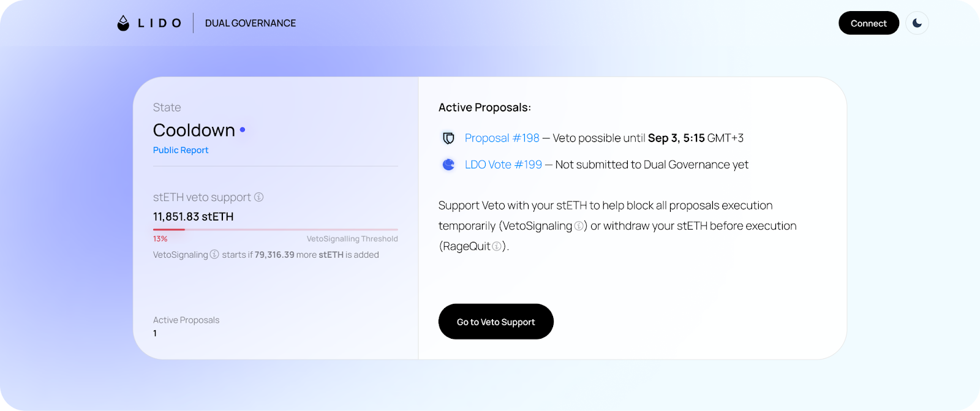Screen dimensions: 980x411
Task: Open the Proposal #198 link
Action: pyautogui.click(x=502, y=138)
